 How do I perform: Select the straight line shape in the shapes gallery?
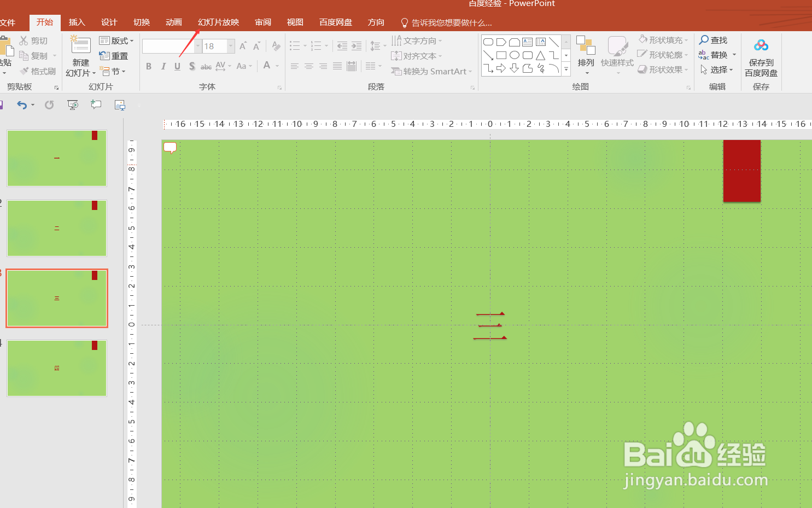pyautogui.click(x=554, y=42)
